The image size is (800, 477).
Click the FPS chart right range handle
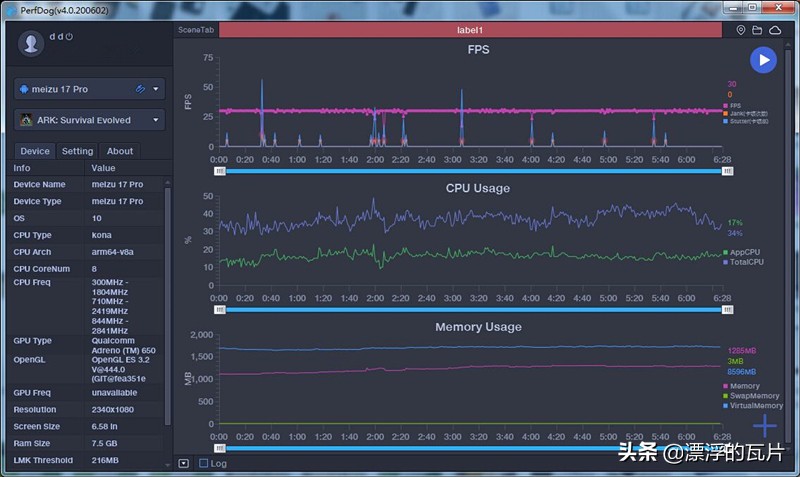pyautogui.click(x=728, y=171)
